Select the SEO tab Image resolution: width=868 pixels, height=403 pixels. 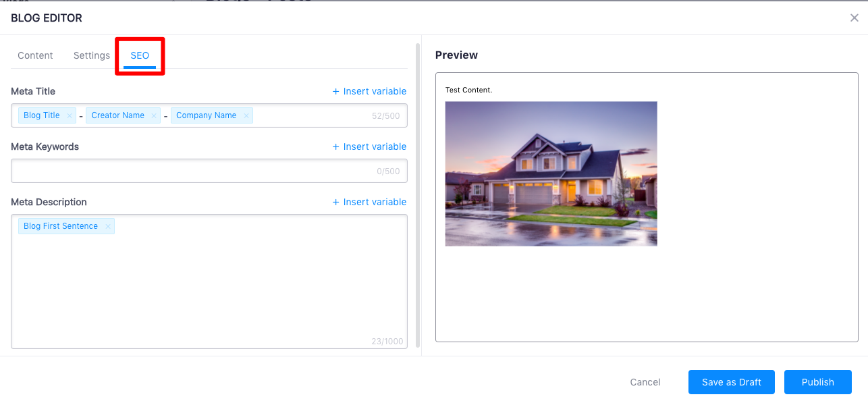click(x=140, y=55)
